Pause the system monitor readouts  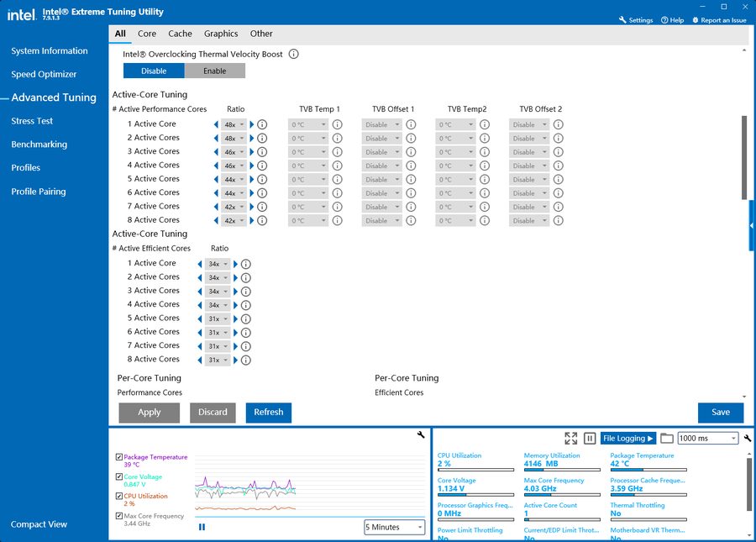[x=590, y=439]
